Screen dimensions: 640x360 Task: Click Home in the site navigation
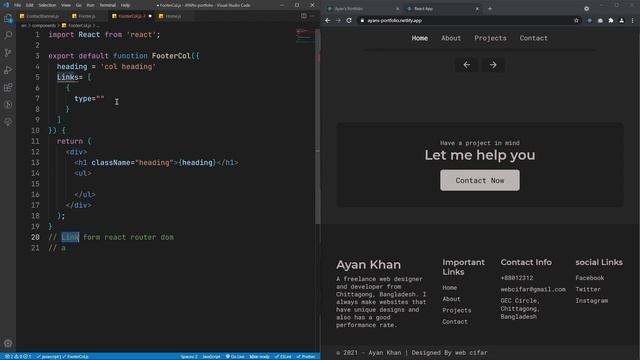[419, 38]
